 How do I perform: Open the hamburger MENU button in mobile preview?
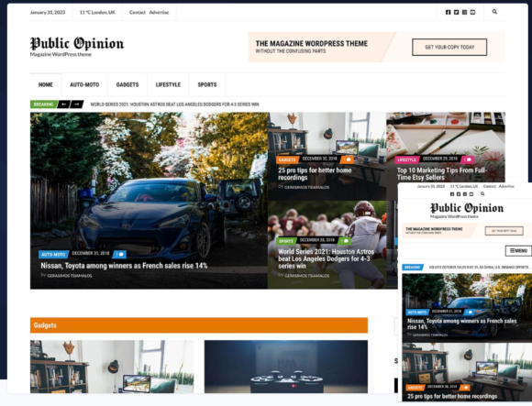pyautogui.click(x=518, y=251)
